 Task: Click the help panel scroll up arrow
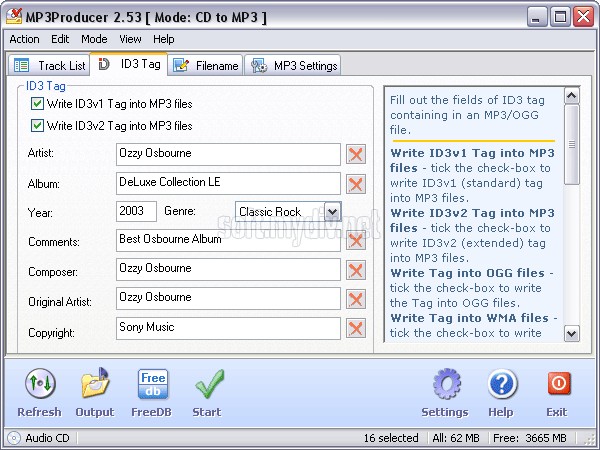click(572, 95)
